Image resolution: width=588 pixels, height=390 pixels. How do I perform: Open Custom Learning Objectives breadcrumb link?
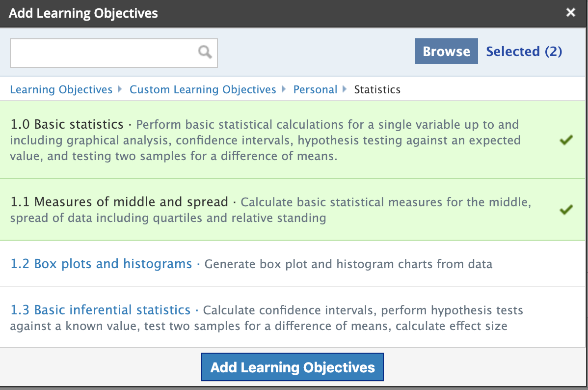(203, 89)
